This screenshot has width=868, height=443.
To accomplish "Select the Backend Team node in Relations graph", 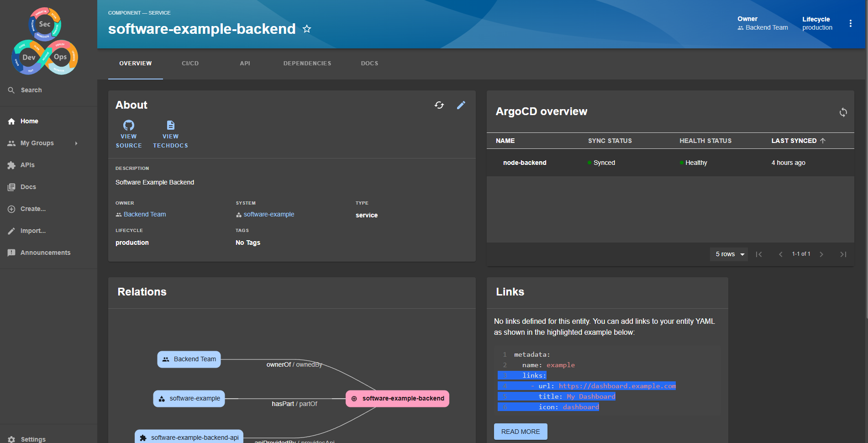I will coord(189,359).
